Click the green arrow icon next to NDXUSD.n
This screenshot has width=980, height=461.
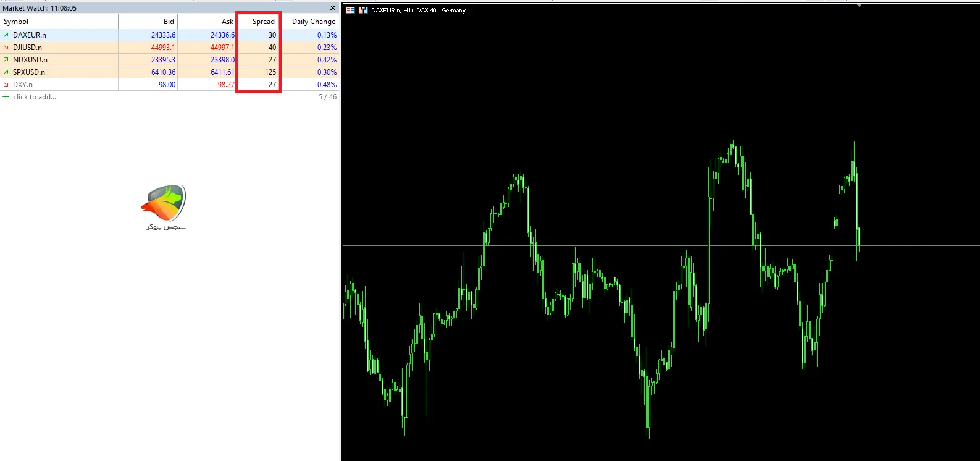(x=6, y=60)
